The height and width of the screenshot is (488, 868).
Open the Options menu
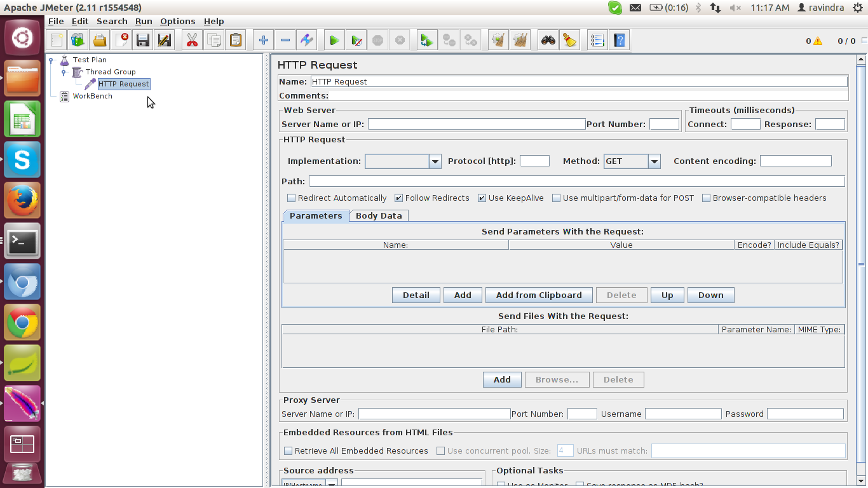(177, 21)
